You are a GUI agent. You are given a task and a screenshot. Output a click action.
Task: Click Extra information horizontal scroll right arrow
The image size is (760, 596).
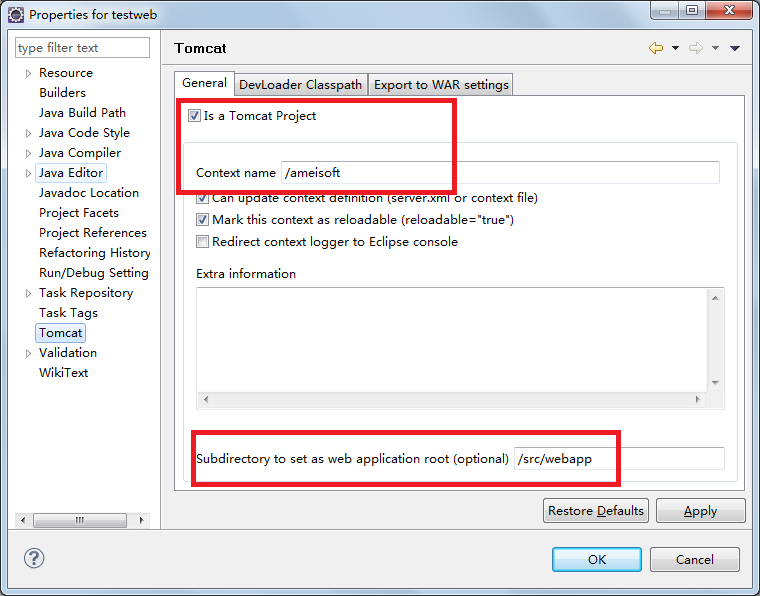click(697, 399)
